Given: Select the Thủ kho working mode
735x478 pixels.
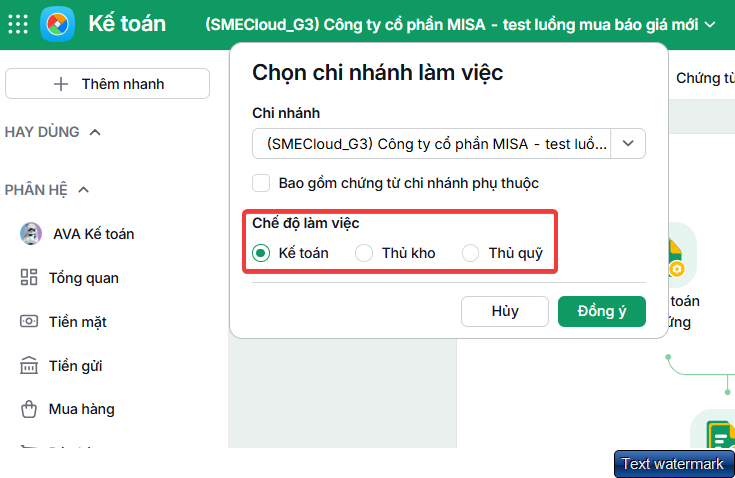Looking at the screenshot, I should tap(364, 253).
